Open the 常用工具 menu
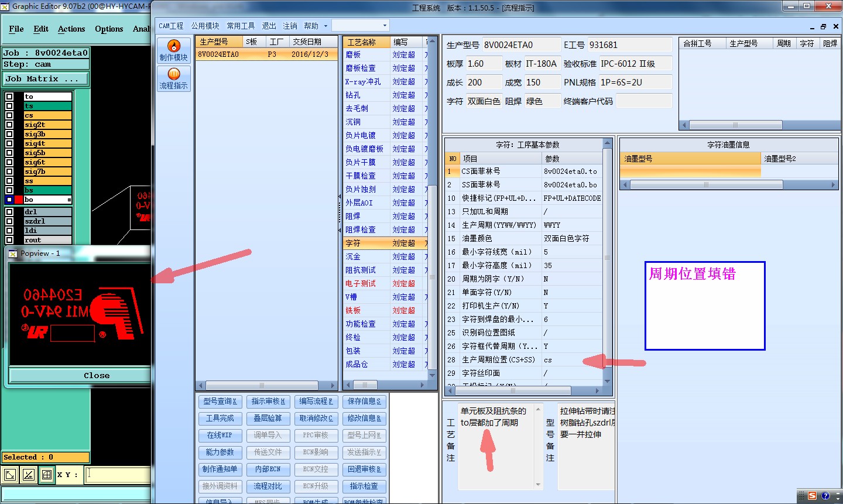This screenshot has width=843, height=504. click(241, 26)
